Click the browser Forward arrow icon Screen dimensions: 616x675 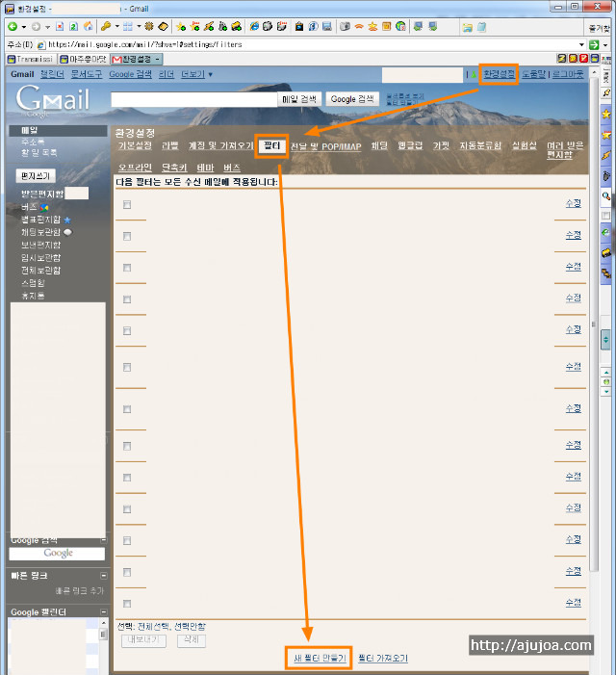point(37,27)
